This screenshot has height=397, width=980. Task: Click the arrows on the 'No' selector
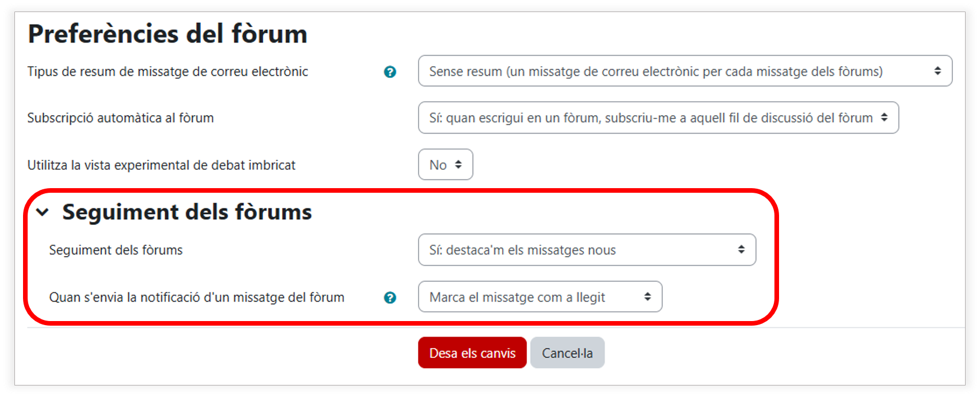coord(458,165)
